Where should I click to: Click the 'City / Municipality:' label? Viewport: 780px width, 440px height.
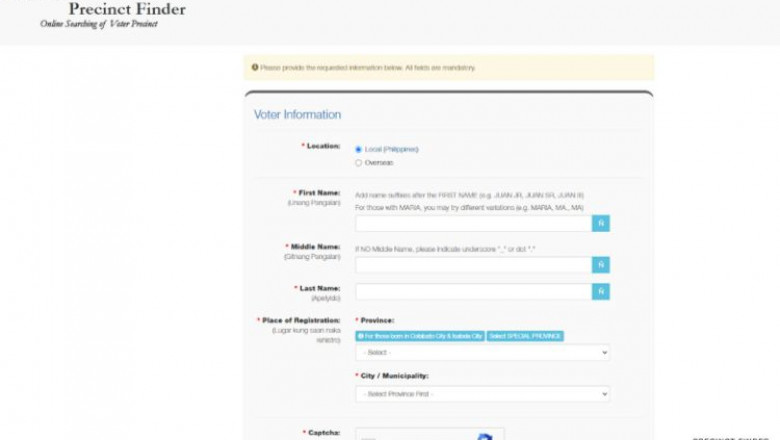(x=394, y=376)
